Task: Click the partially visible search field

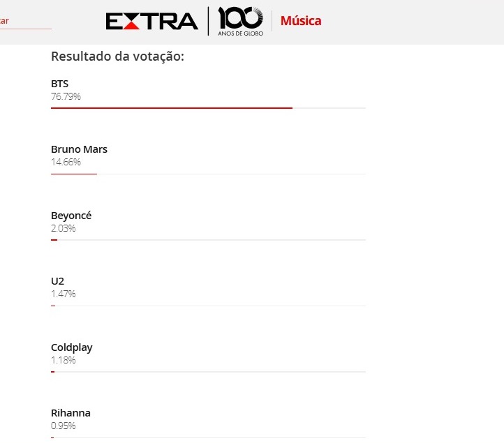Action: (26, 22)
